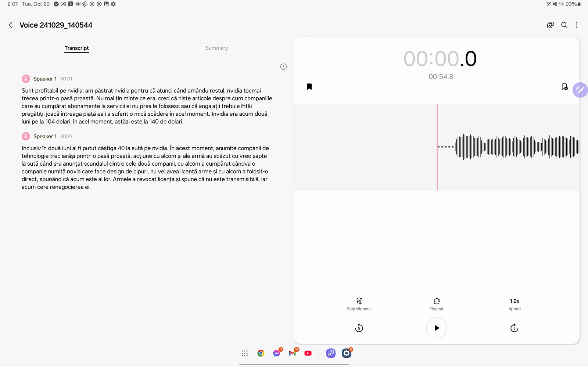
Task: Jump to timestamp 00:01
Action: point(66,79)
